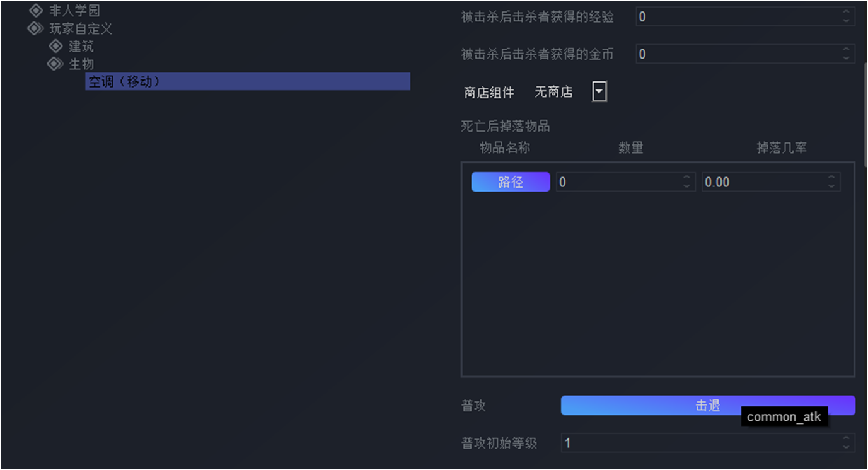Collapse the 玩家自定义 diamond icon
Viewport: 868px width, 470px height.
click(x=35, y=28)
